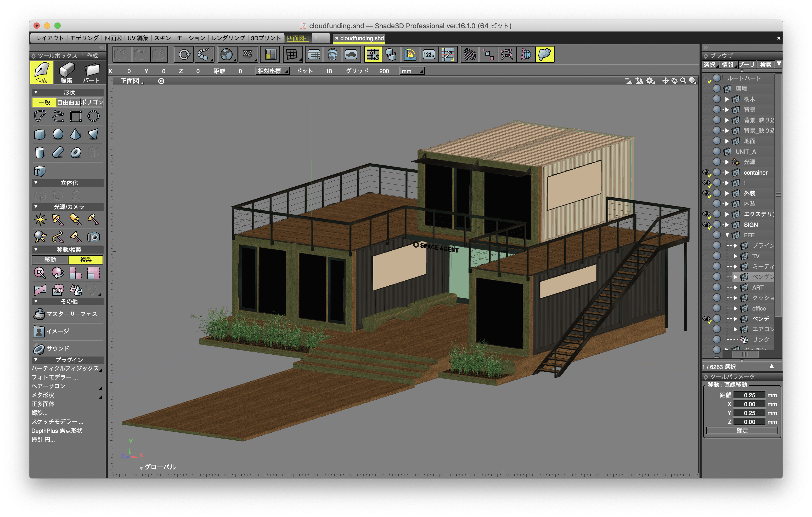This screenshot has height=517, width=812.
Task: Hide the ベンチ bench part
Action: pyautogui.click(x=706, y=319)
